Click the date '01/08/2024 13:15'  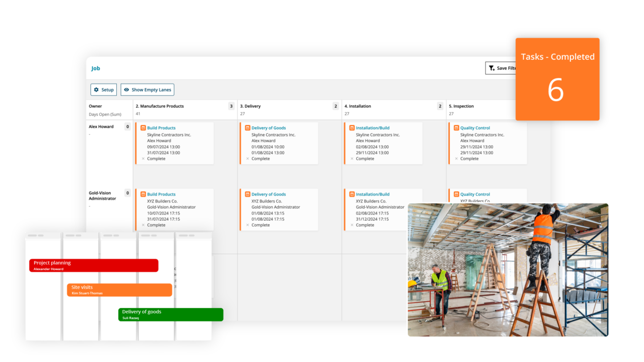click(x=268, y=213)
